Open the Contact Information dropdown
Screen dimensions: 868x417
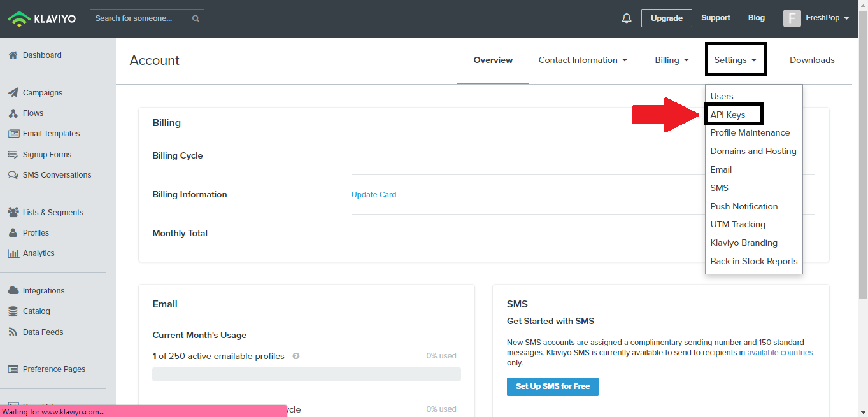(x=583, y=60)
